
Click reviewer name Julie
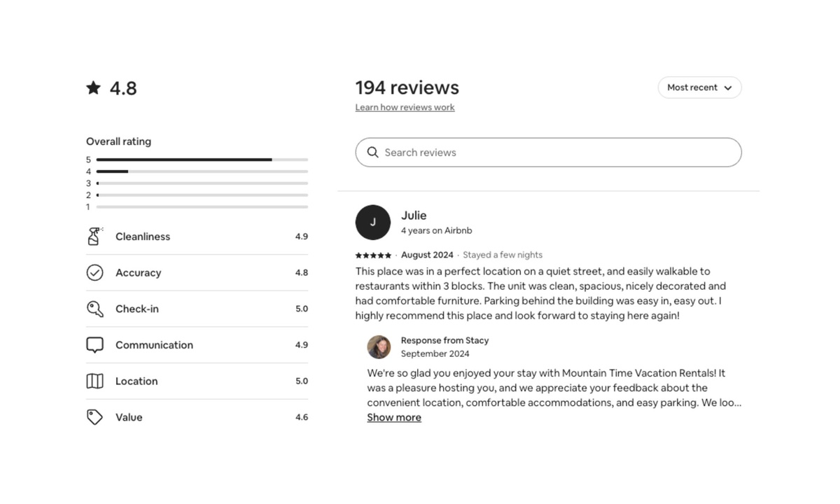(414, 216)
